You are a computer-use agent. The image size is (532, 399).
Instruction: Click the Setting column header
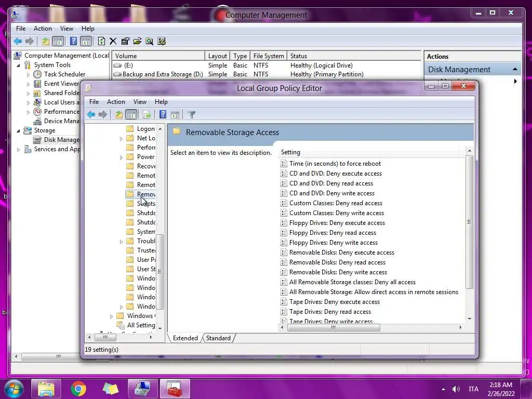pos(370,152)
